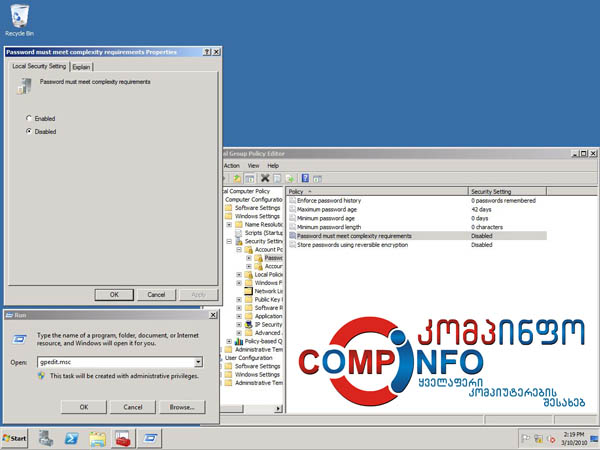Click the up-one-level folder toolbar icon
Screen dimensions: 600x450
tap(237, 178)
